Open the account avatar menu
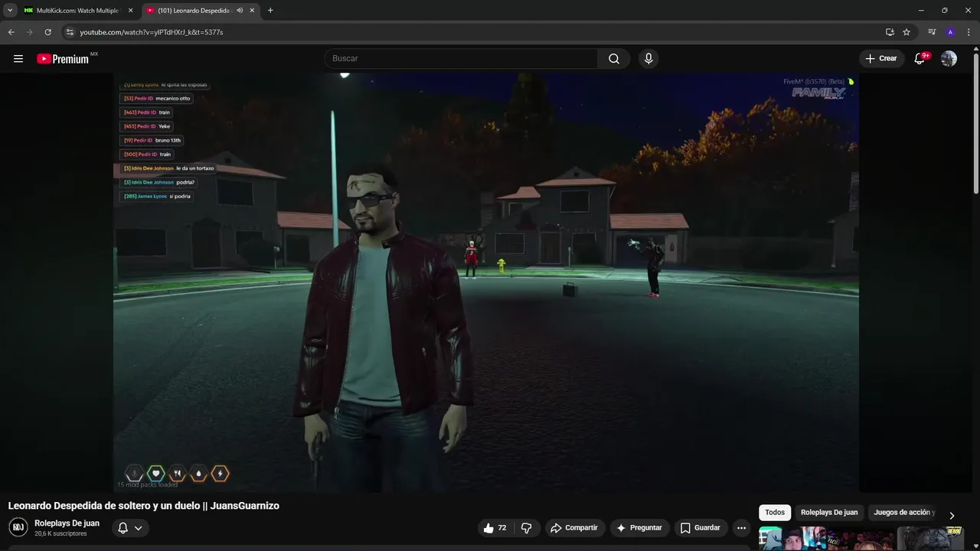 tap(949, 59)
